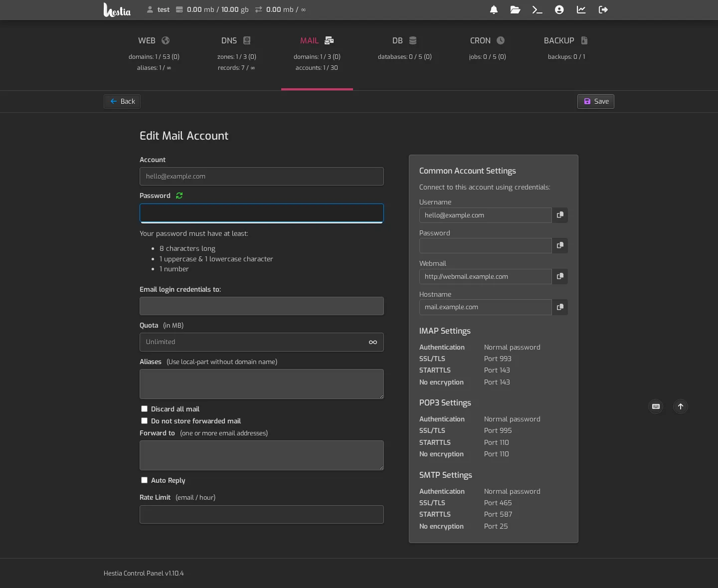
Task: Copy the Webmail URL
Action: point(560,276)
